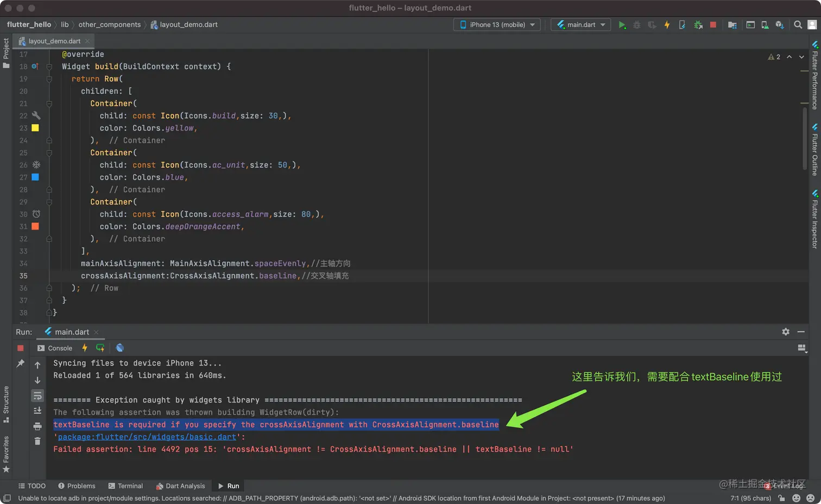
Task: Toggle the Structure tool window
Action: click(6, 404)
